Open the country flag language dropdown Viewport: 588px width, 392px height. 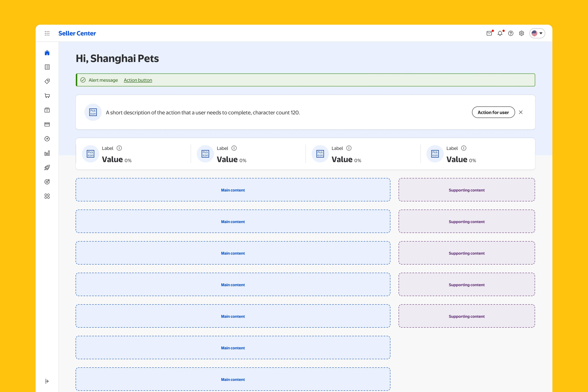click(537, 33)
